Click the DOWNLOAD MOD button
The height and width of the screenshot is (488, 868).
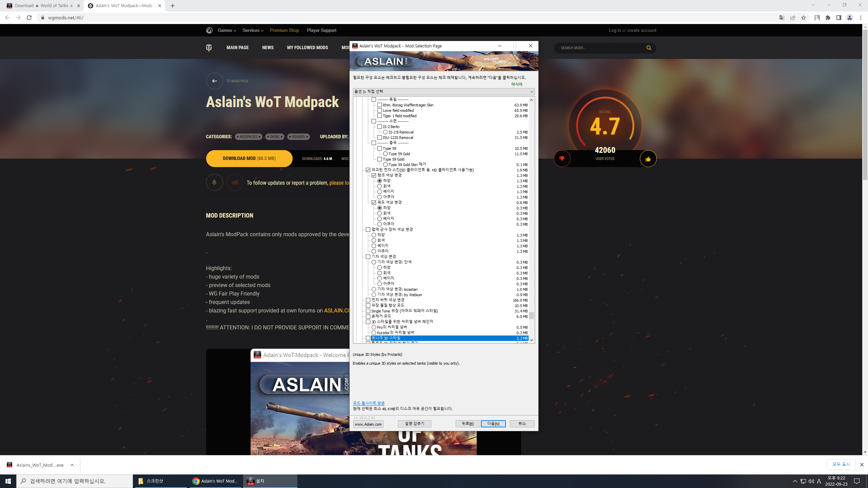[249, 159]
